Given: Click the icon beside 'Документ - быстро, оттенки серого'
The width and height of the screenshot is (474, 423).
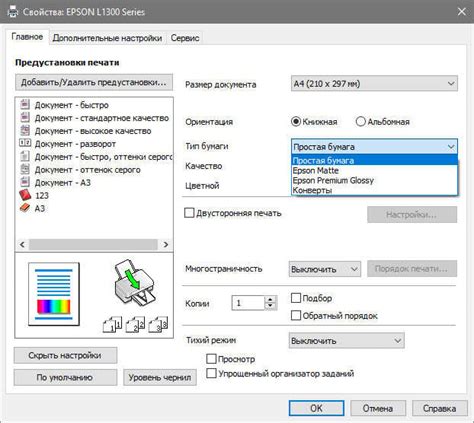Looking at the screenshot, I should pos(25,156).
